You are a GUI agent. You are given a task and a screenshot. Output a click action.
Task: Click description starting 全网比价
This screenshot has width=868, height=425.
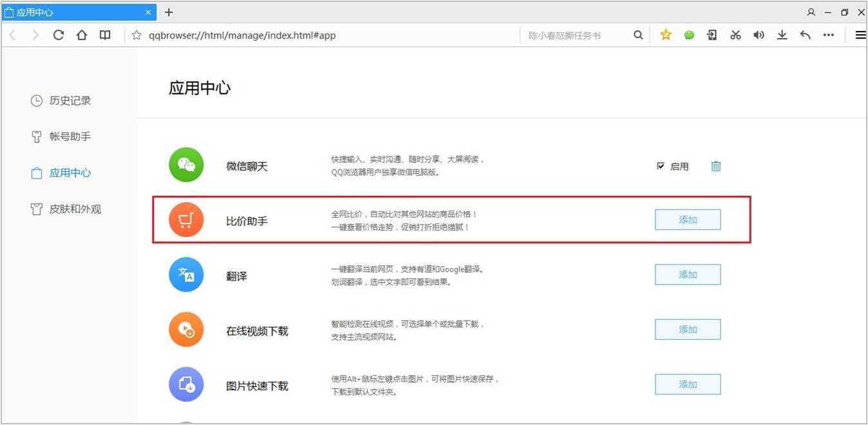(404, 220)
